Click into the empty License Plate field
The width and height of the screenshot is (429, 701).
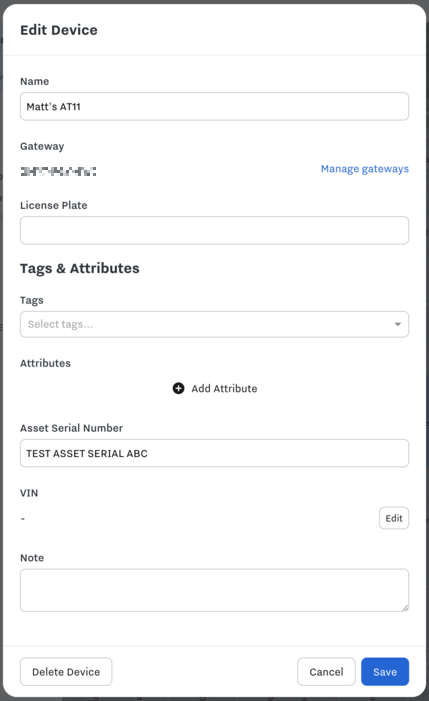(x=214, y=230)
